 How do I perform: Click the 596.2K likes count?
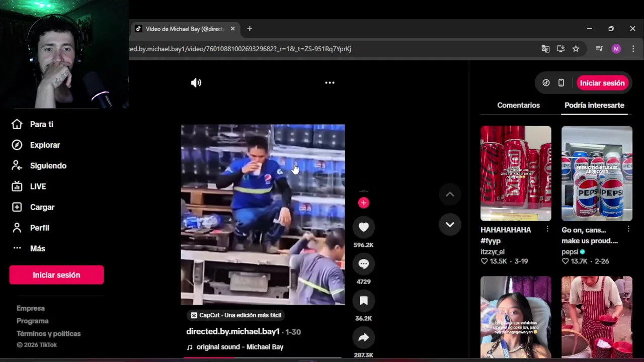364,245
